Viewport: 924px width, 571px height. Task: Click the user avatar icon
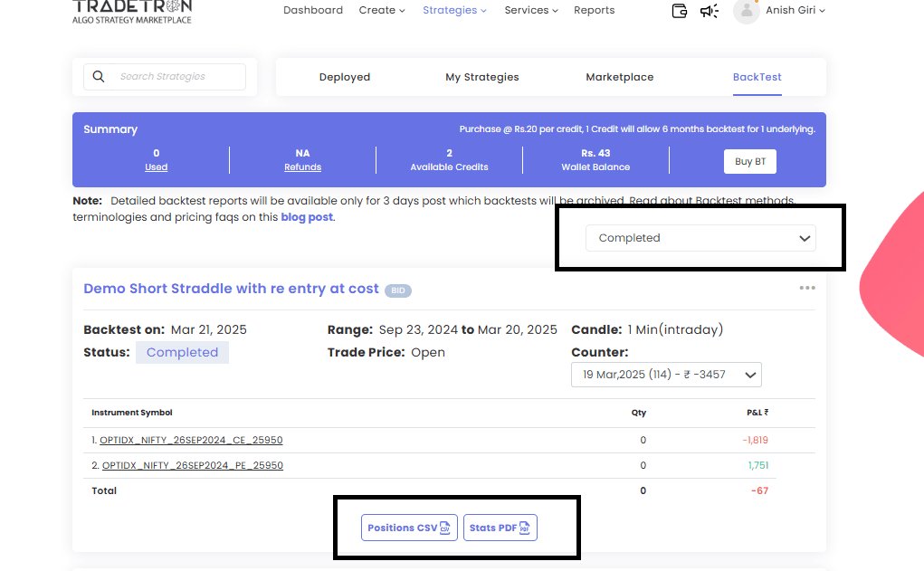[746, 11]
